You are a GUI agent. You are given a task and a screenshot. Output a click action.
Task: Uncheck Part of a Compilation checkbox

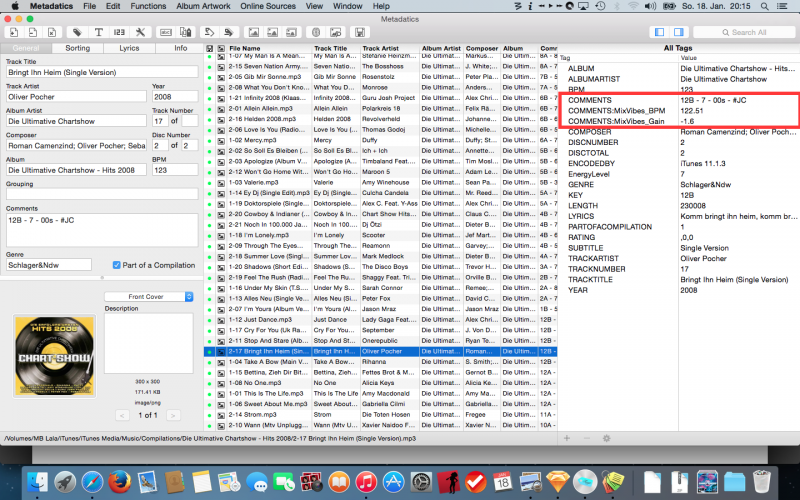(116, 265)
